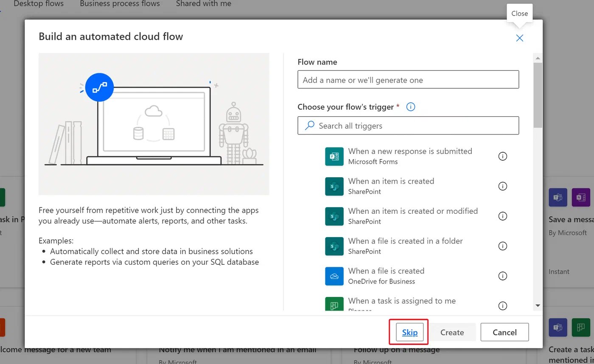This screenshot has width=594, height=364.
Task: Click the 'OneDrive for Business' connector label
Action: click(381, 281)
